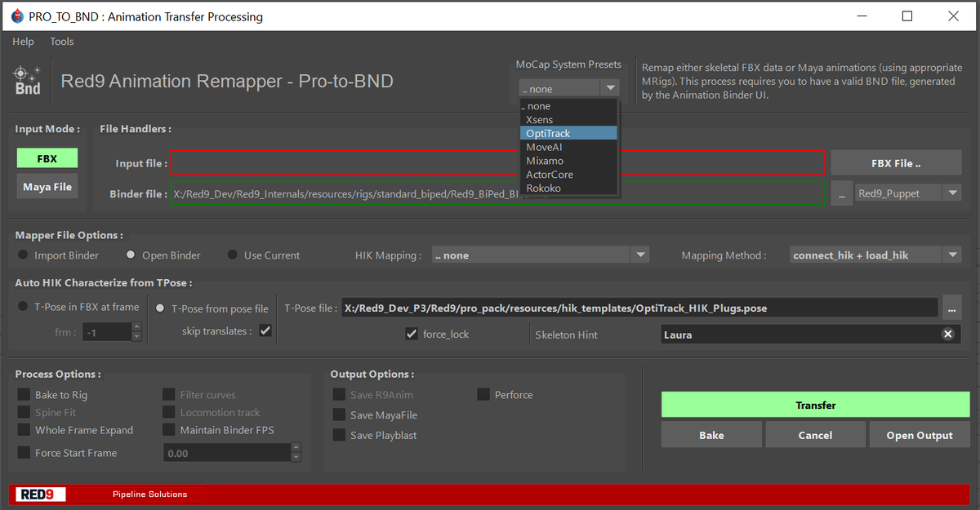980x510 pixels.
Task: Enable the Perforce checkbox
Action: (x=483, y=395)
